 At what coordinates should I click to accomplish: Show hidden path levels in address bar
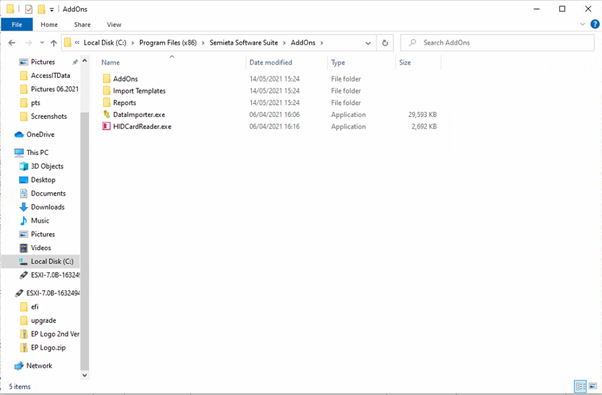pos(77,43)
